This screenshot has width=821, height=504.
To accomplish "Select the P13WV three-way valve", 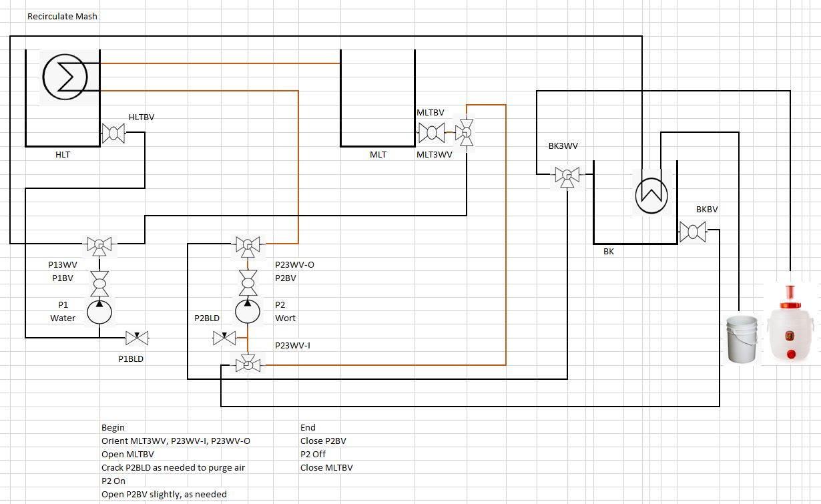I will point(99,245).
